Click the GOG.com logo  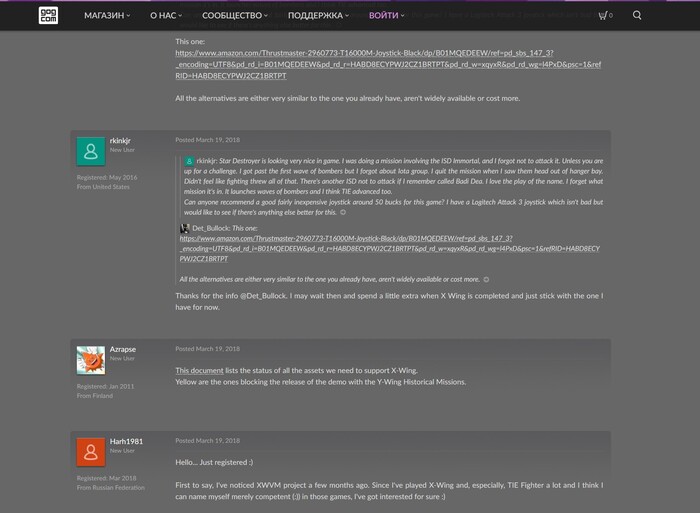pos(48,15)
